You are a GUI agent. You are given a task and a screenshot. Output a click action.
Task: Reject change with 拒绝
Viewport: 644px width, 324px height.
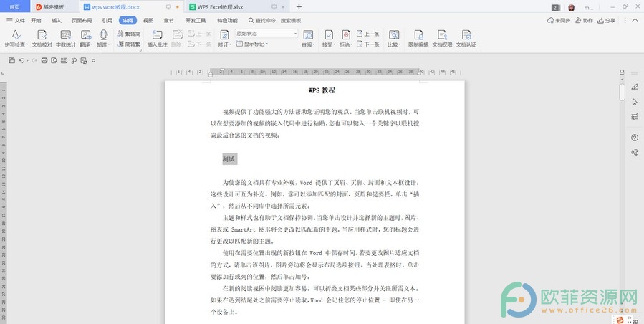coord(346,39)
